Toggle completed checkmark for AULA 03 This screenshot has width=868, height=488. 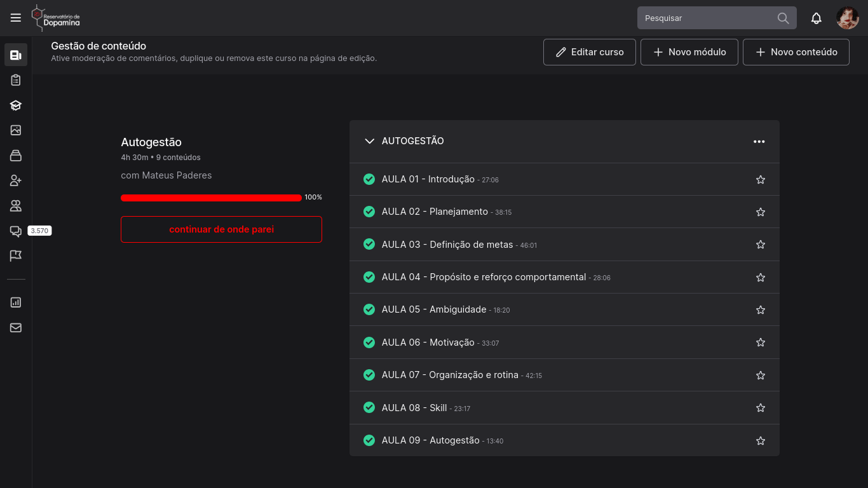click(369, 244)
